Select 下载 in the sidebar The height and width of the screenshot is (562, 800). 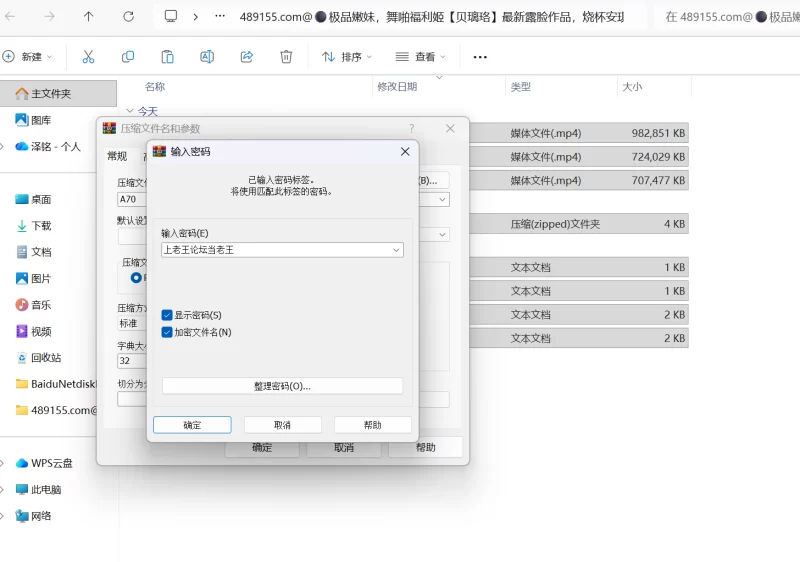(x=41, y=226)
